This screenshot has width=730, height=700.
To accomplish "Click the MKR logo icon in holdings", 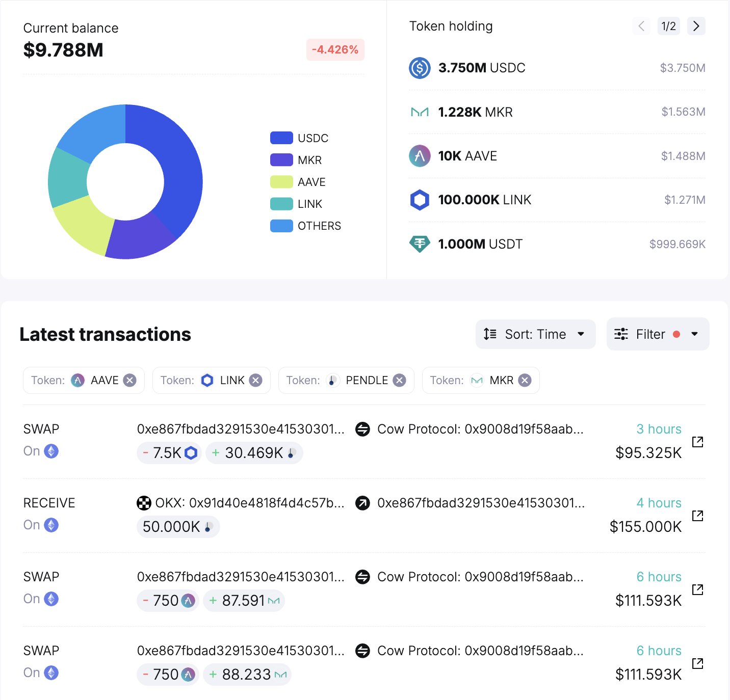I will (420, 112).
